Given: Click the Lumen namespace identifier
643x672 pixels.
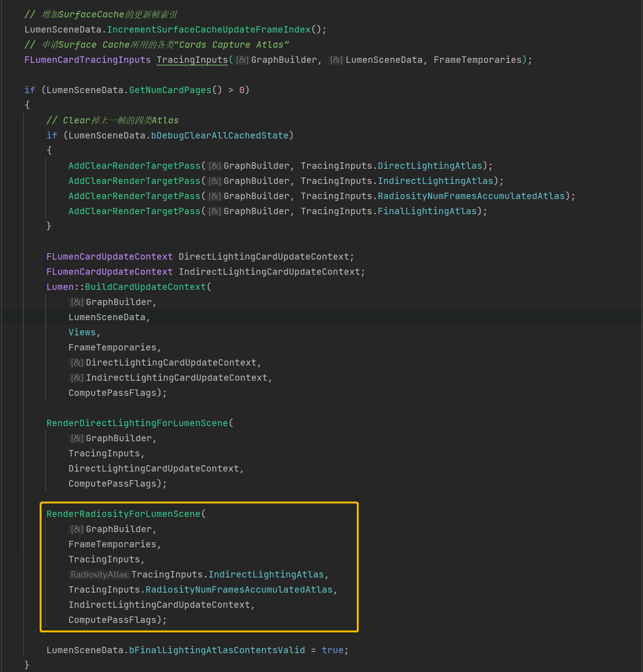Looking at the screenshot, I should click(60, 287).
